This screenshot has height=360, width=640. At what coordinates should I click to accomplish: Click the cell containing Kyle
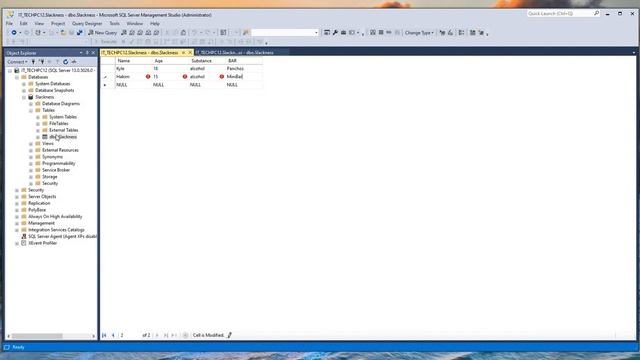click(133, 69)
